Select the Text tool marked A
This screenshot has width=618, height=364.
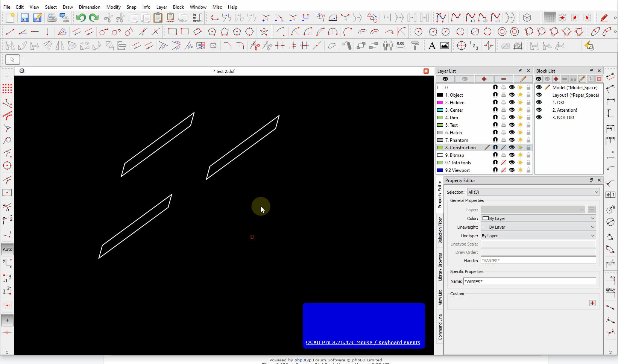point(432,46)
